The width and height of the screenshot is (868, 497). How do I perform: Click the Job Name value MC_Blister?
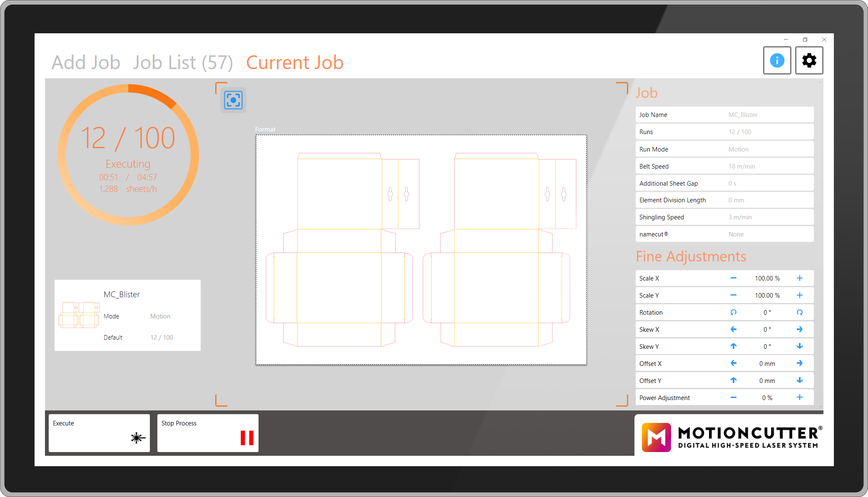tap(743, 115)
